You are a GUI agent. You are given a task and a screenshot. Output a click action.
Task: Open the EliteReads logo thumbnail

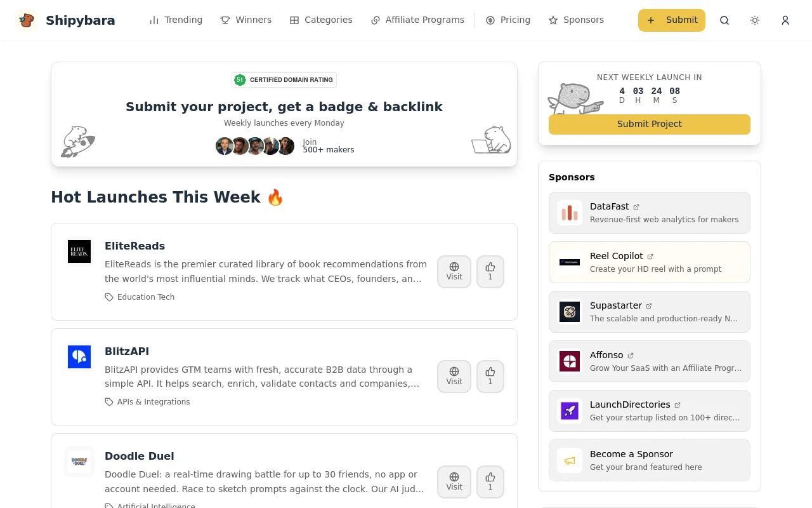pyautogui.click(x=79, y=251)
